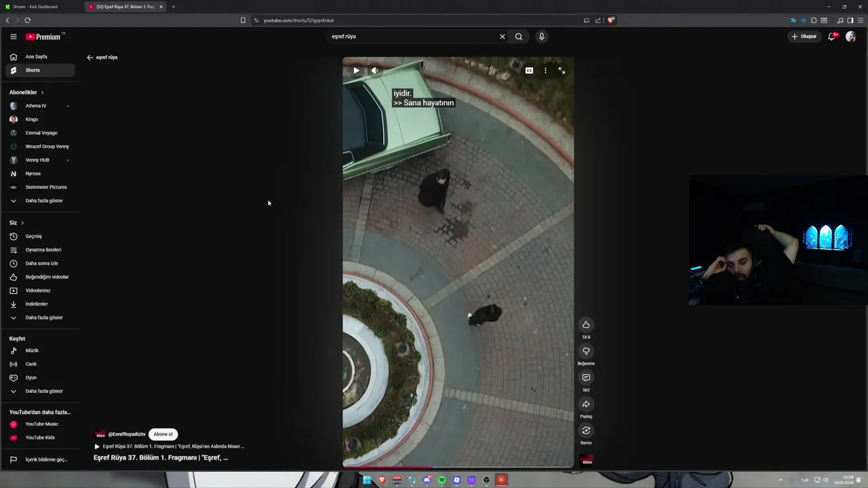
Task: Dislike the Short via Beğenme button
Action: pos(586,351)
